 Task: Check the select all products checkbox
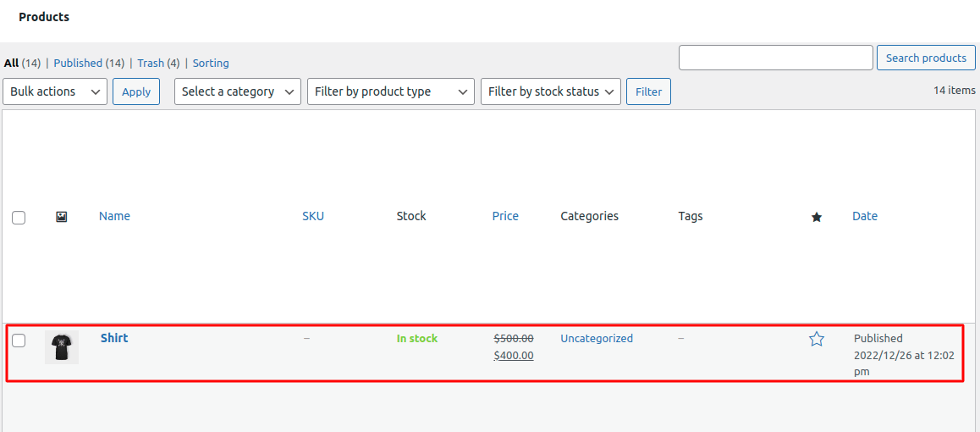coord(19,218)
